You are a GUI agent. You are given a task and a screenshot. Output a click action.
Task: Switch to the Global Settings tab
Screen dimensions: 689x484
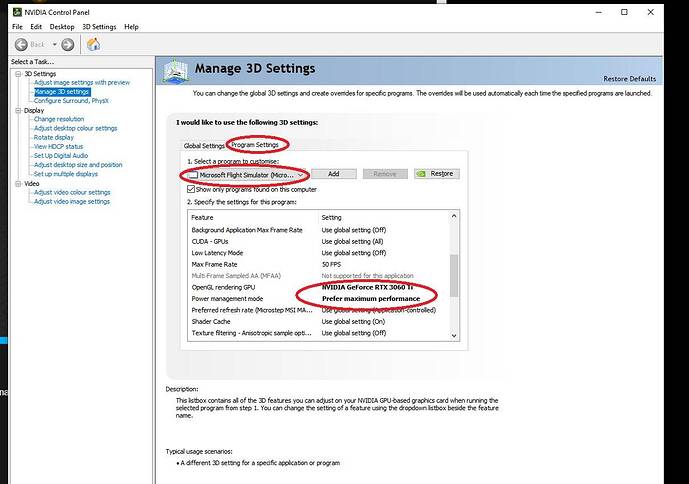pyautogui.click(x=204, y=146)
